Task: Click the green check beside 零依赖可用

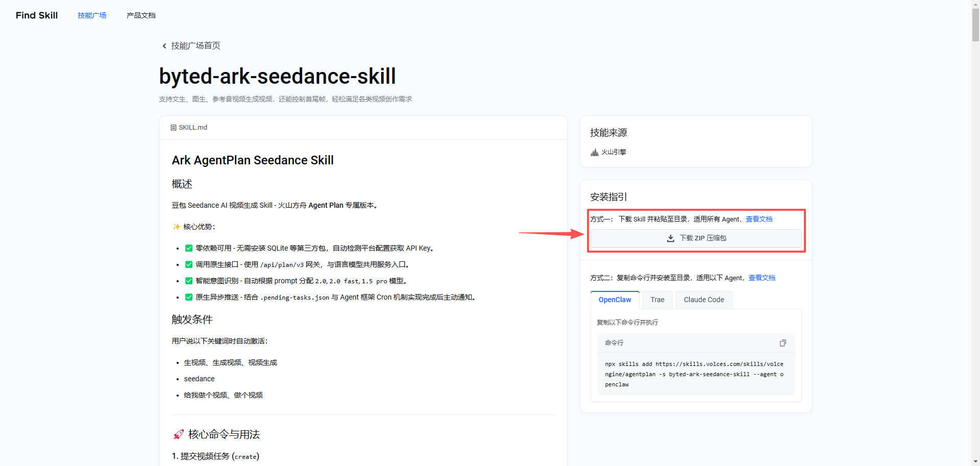Action: (189, 248)
